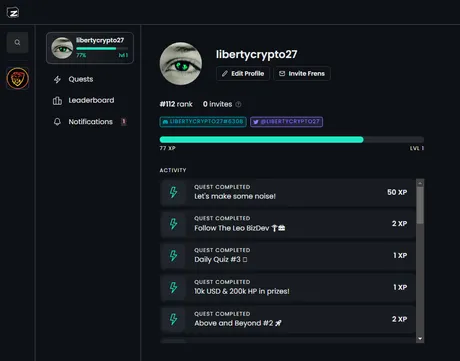Click the Invite Frens button
The height and width of the screenshot is (361, 460).
[302, 73]
